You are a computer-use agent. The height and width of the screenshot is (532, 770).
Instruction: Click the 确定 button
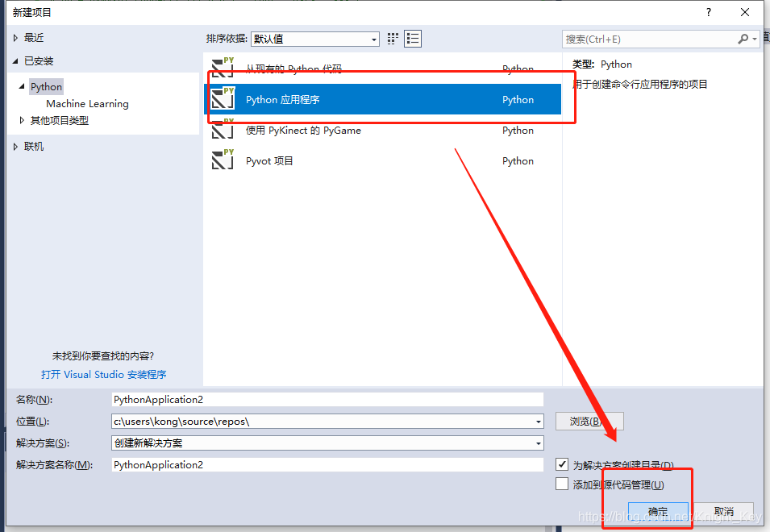(x=658, y=512)
